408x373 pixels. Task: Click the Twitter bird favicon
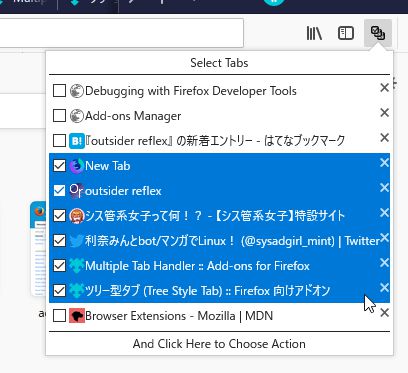click(x=77, y=241)
